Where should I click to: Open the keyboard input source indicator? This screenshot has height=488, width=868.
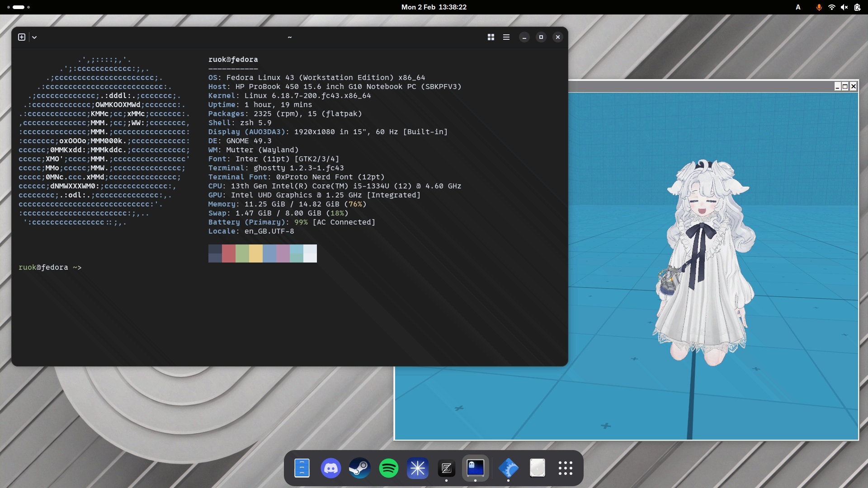click(798, 7)
